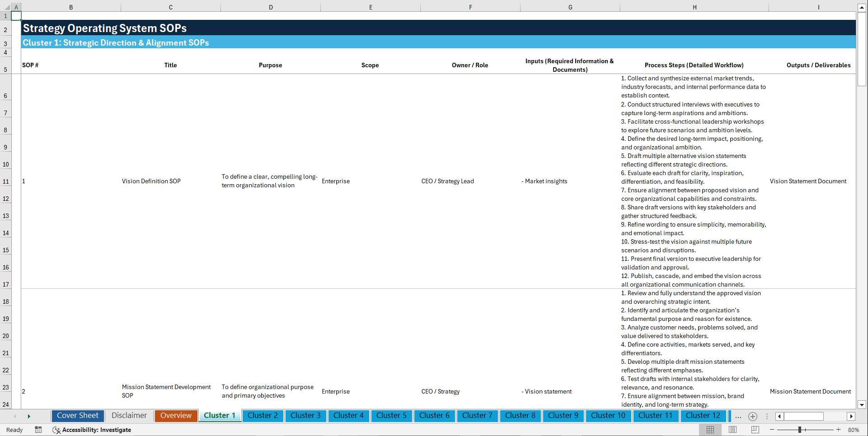Click the add new sheet plus icon
This screenshot has width=868, height=436.
pyautogui.click(x=753, y=416)
